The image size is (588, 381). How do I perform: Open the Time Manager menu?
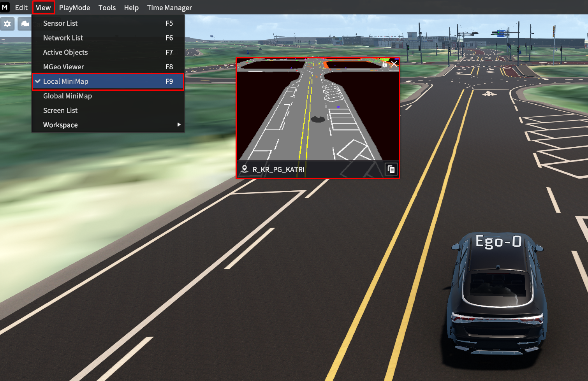click(x=169, y=7)
